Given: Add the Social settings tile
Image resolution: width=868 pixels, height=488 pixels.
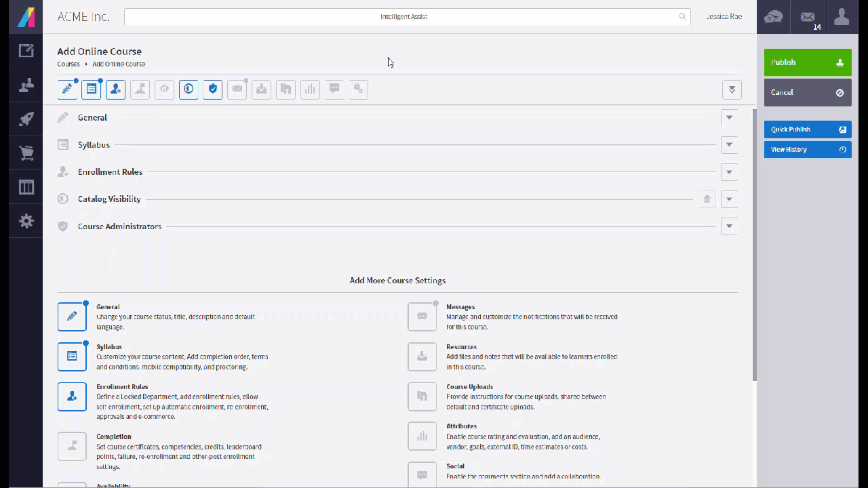Looking at the screenshot, I should point(422,475).
